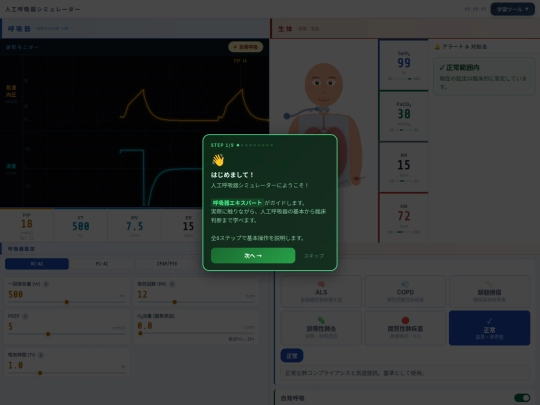Select the 正常 checkmark patient card
Screen dimensions: 540x405
(489, 328)
